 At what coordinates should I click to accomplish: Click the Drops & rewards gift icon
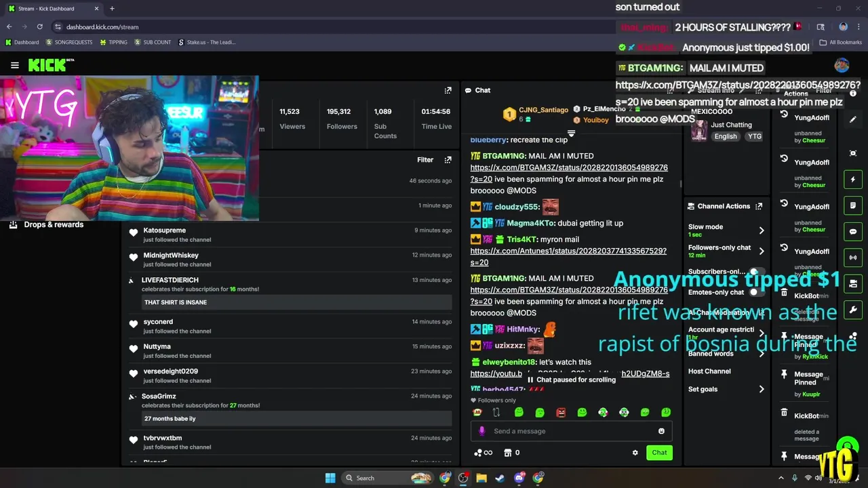click(13, 224)
